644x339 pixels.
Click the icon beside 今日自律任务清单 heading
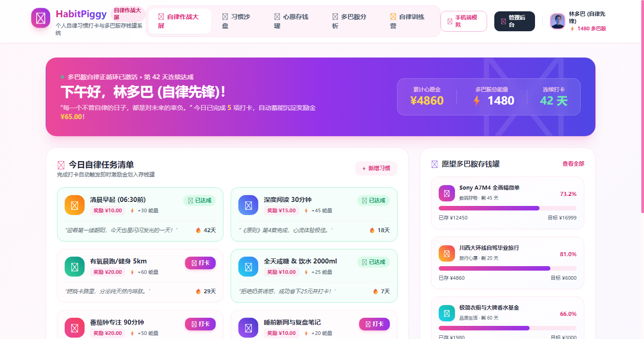point(61,165)
